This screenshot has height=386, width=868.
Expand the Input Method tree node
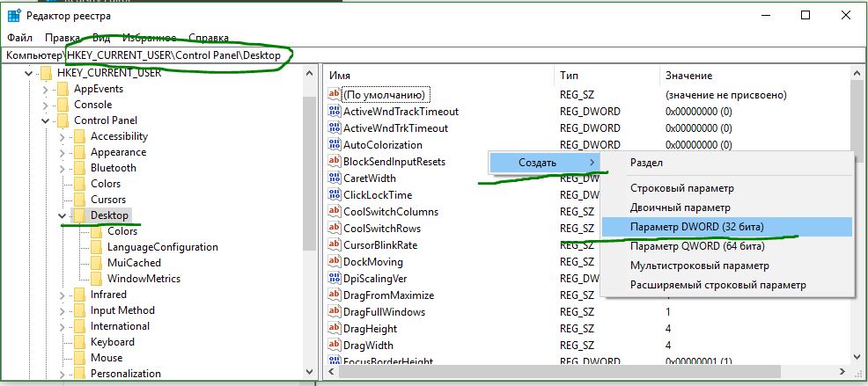point(62,310)
